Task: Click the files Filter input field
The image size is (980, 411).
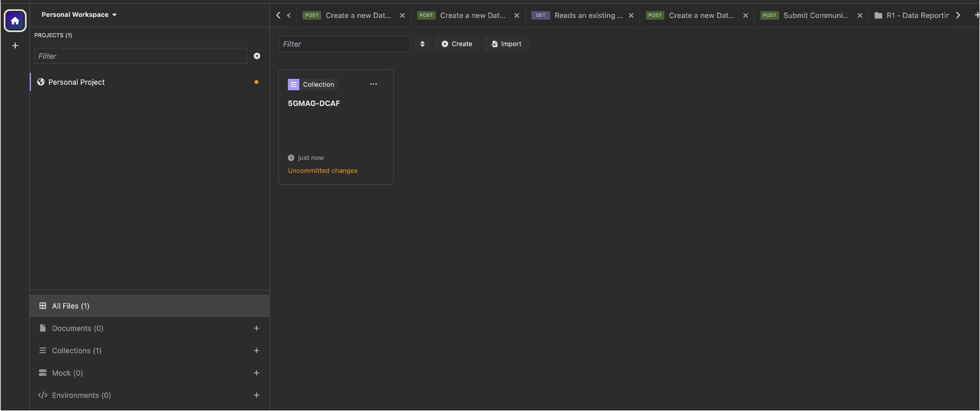Action: pos(344,44)
